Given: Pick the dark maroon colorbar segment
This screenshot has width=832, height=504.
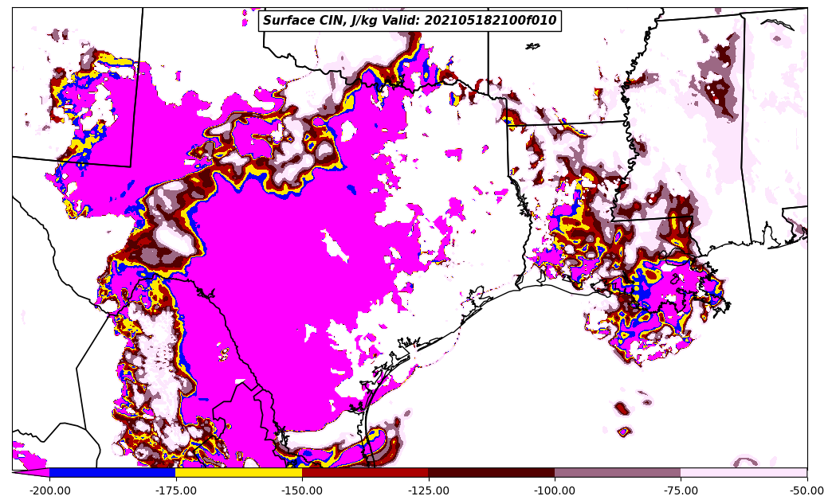Looking at the screenshot, I should pos(492,472).
